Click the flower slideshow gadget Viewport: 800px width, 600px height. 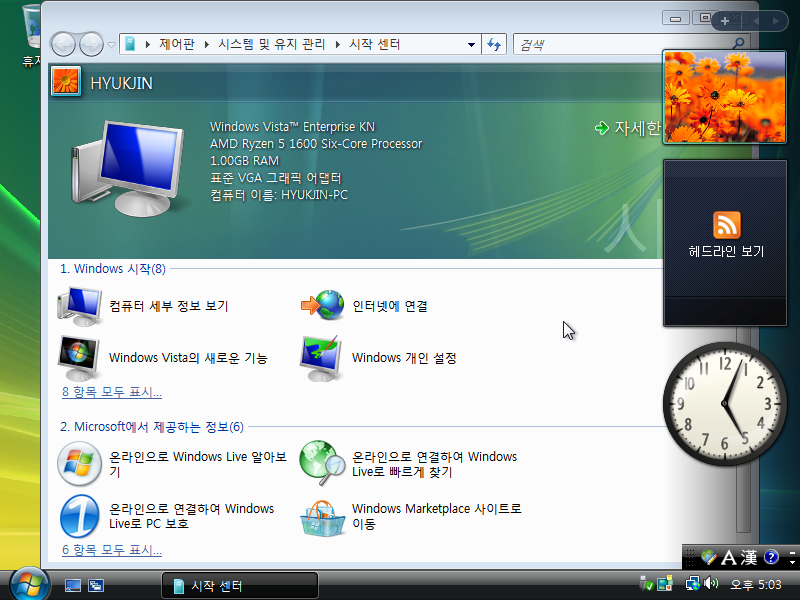click(x=724, y=96)
